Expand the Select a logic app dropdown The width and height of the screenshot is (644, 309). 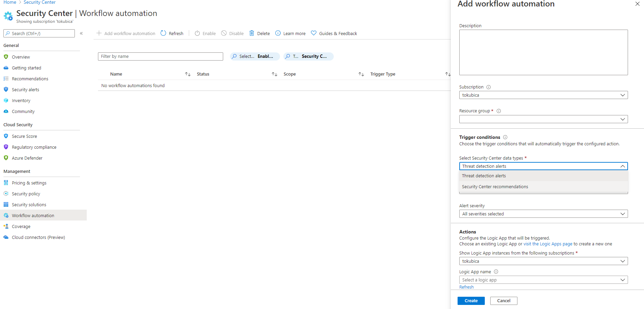(543, 280)
